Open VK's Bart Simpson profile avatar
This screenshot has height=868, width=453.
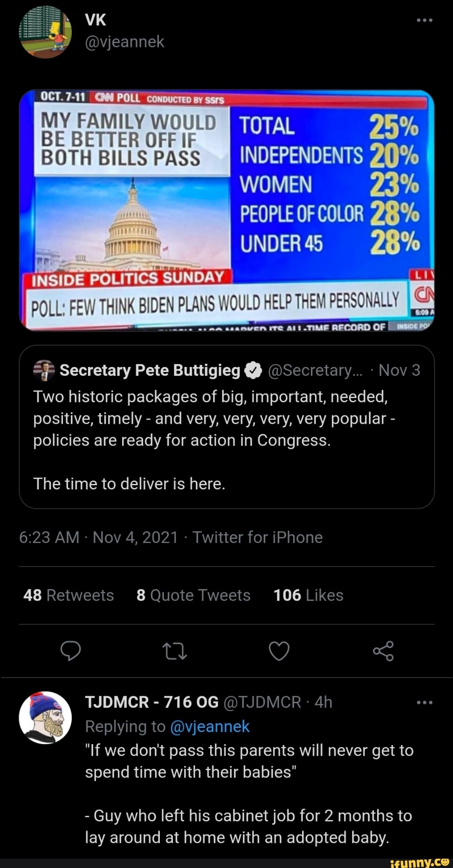point(45,32)
